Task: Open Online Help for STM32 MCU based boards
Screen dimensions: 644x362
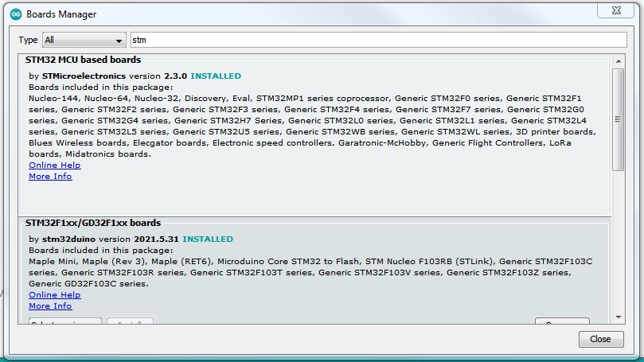Action: tap(55, 165)
